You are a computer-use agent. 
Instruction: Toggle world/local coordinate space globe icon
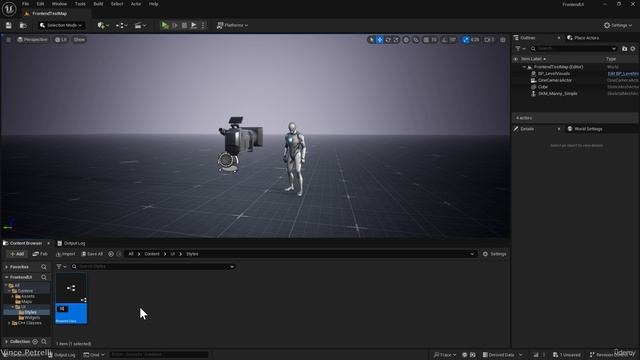[x=406, y=40]
